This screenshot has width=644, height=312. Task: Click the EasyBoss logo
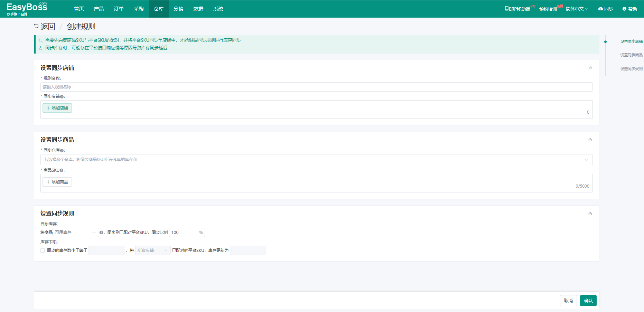(x=27, y=9)
